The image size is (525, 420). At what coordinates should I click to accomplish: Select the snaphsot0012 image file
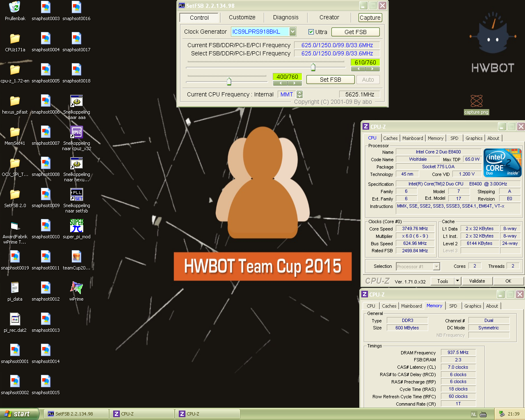[46, 292]
